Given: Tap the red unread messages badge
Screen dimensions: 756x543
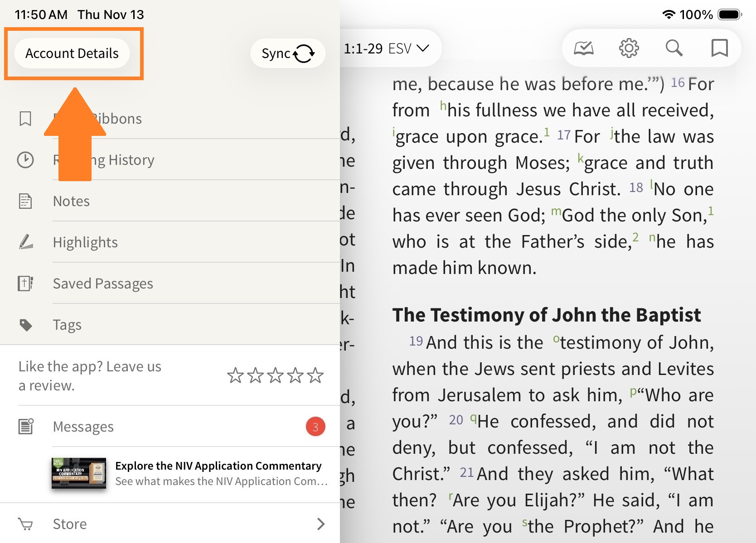Looking at the screenshot, I should click(315, 427).
